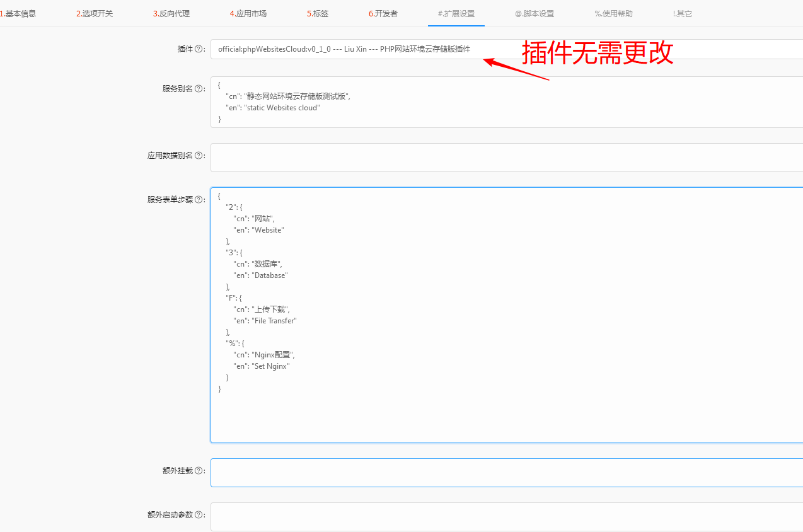Open the %.使用帮助 tab

tap(613, 13)
